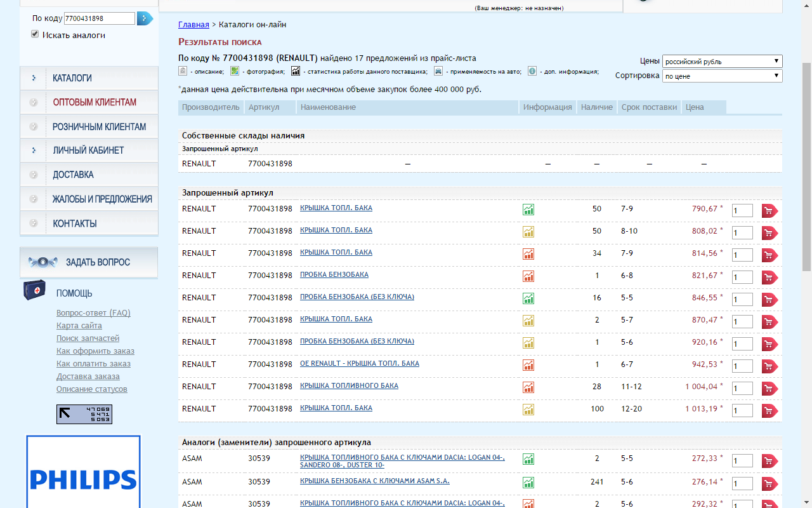Image resolution: width=812 pixels, height=508 pixels.
Task: Open the 'Жалобы и предложения' menu item
Action: tap(89, 199)
